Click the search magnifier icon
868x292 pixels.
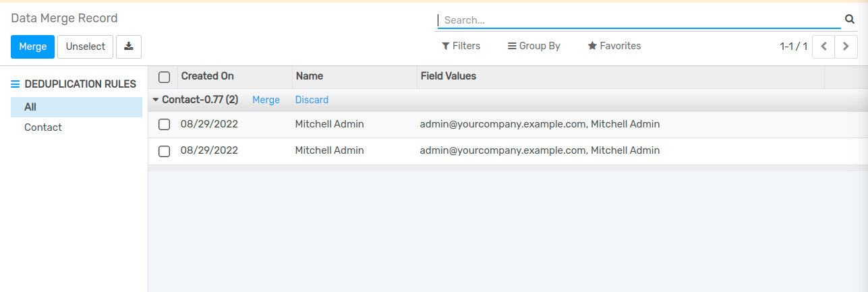click(849, 20)
